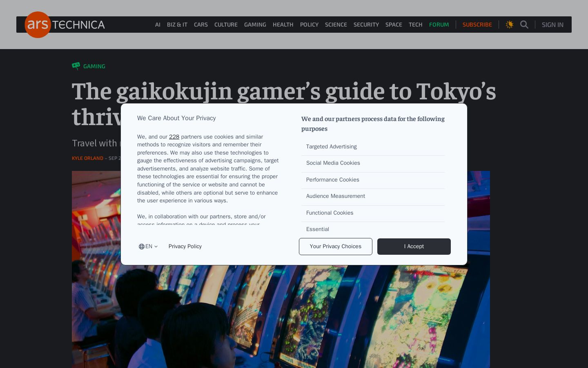Click the Ars Technica logo
The width and height of the screenshot is (588, 368).
(65, 25)
